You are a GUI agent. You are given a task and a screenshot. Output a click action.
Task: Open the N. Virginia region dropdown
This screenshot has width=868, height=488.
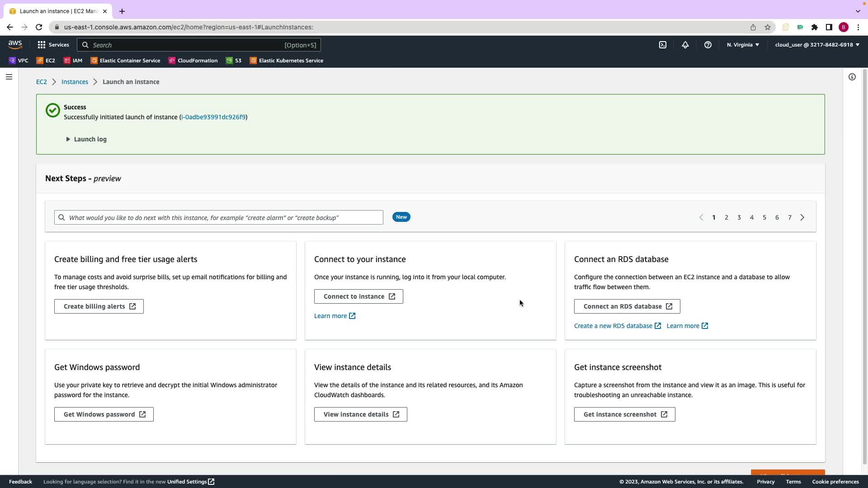tap(743, 45)
